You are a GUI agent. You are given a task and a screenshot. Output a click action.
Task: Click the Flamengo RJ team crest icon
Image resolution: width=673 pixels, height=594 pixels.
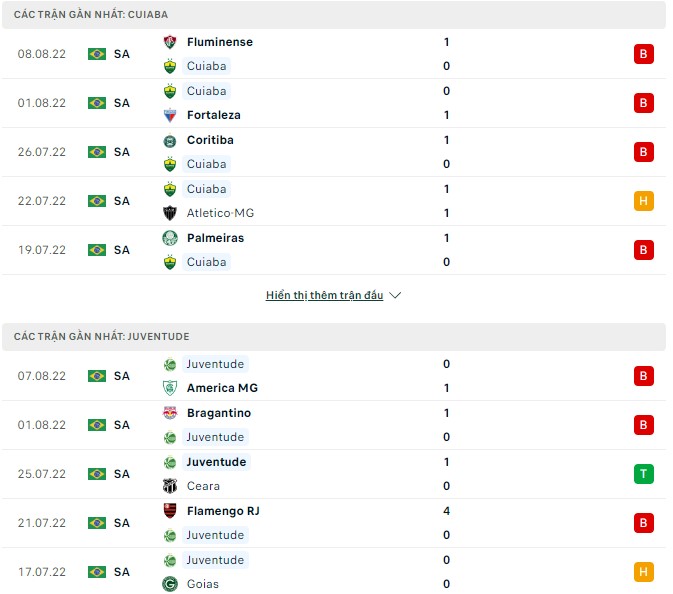(x=170, y=511)
